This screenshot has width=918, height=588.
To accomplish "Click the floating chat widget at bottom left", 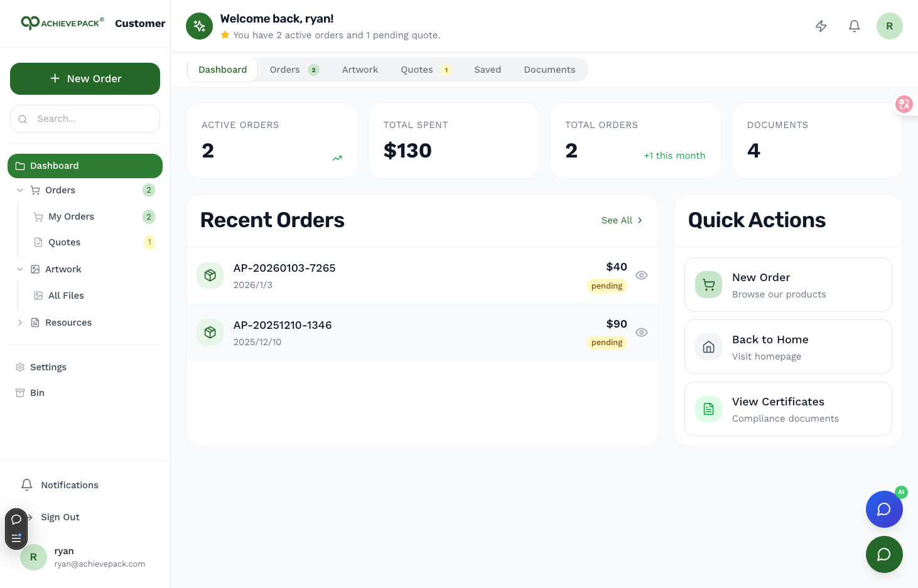I will coord(16,529).
